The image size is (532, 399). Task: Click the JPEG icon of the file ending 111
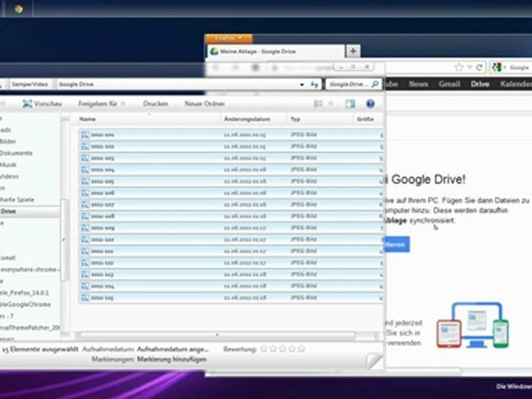coord(84,252)
